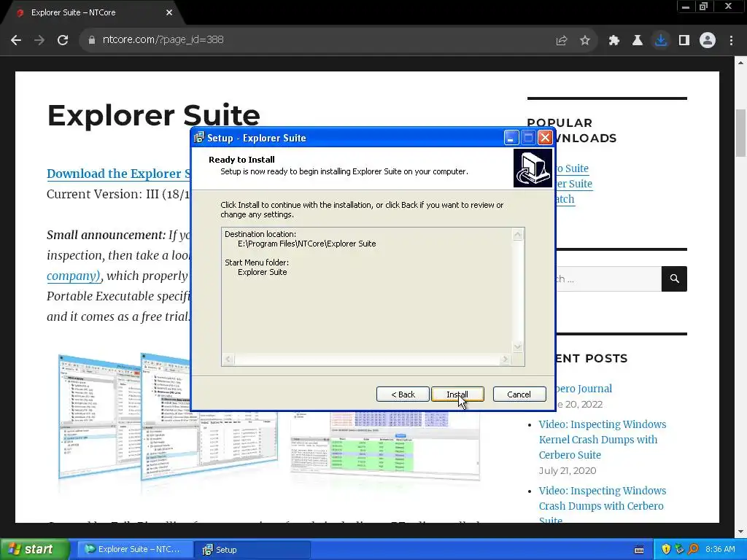
Task: Open 'Video: Inspecting Windows Crash Dumps with Cerbero' post
Action: (x=603, y=506)
